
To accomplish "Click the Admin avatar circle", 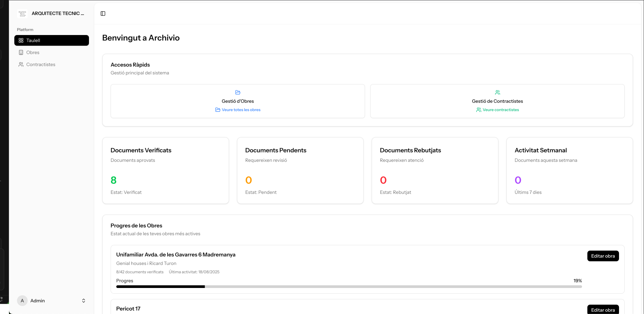I will [x=22, y=301].
